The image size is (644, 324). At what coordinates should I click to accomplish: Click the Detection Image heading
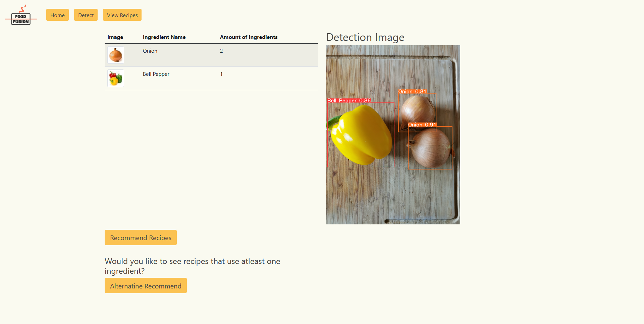pos(365,37)
